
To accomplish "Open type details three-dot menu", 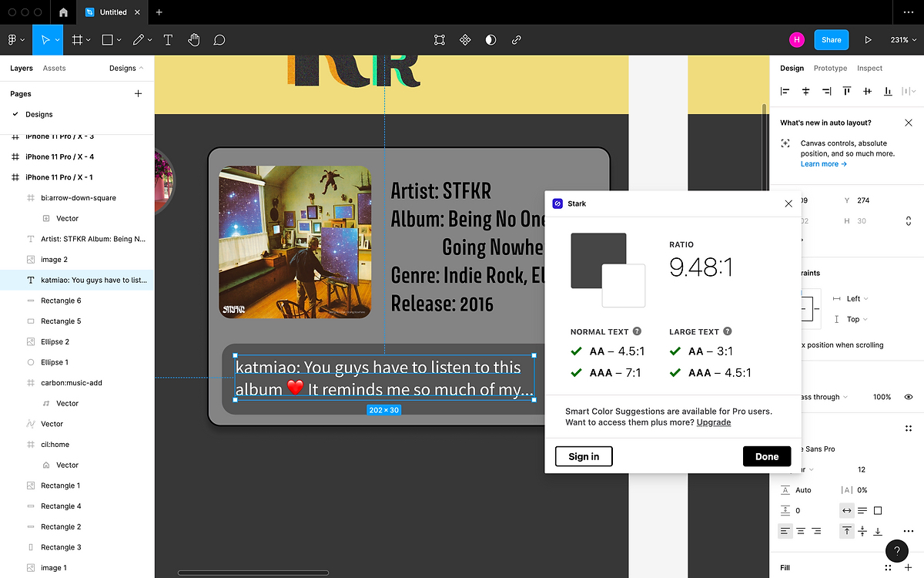I will (909, 530).
